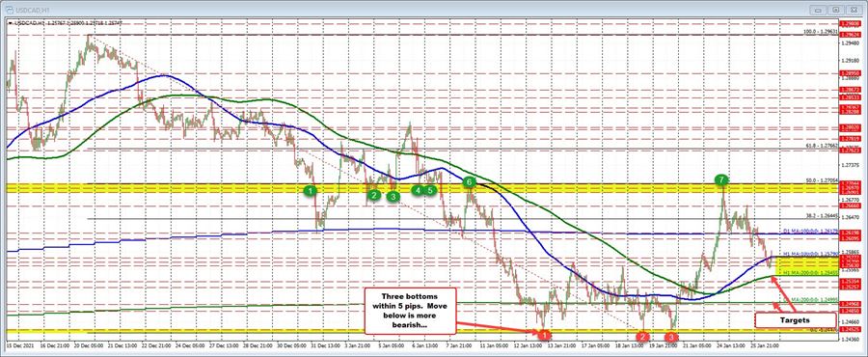Click the '38.2 - 1.26445' Fibonacci label
Viewport: 868px width, 357px height.
pos(823,216)
